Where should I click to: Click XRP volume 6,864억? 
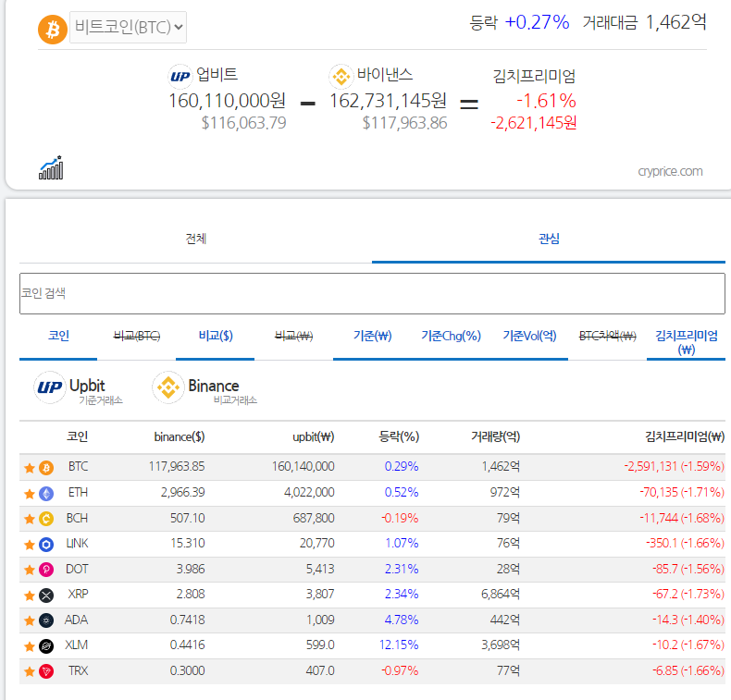point(501,595)
